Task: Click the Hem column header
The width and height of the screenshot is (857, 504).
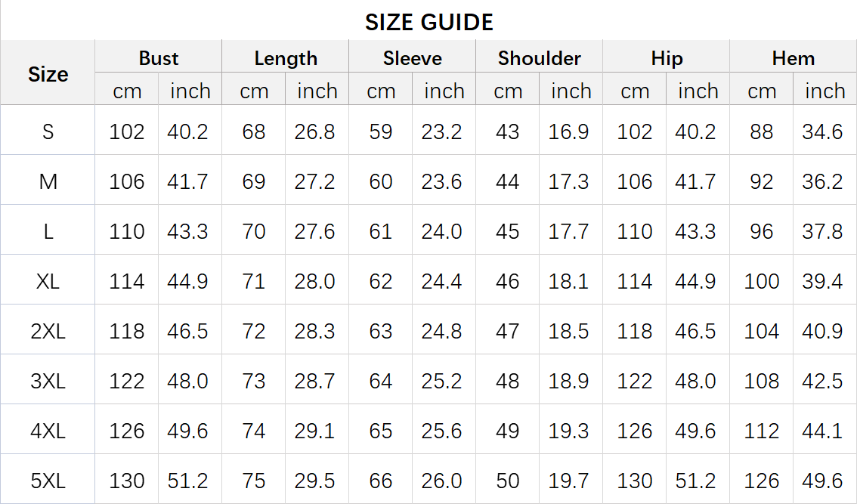Action: [794, 58]
